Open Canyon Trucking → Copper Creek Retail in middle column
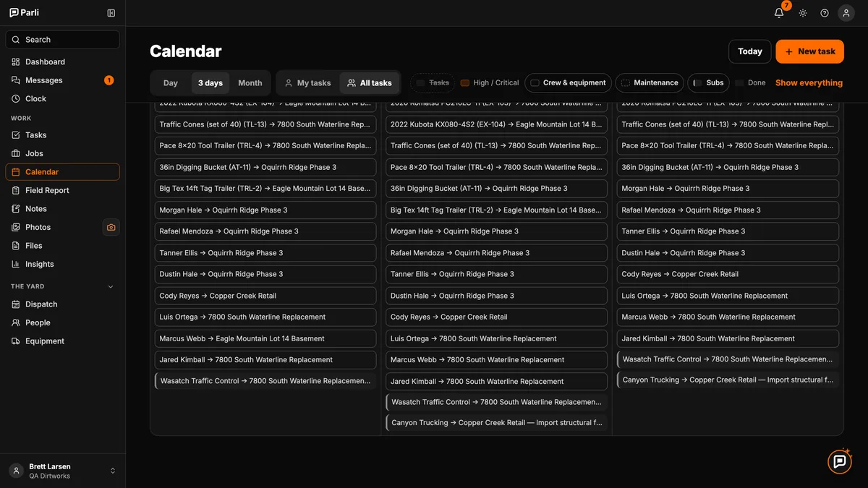 coord(496,423)
